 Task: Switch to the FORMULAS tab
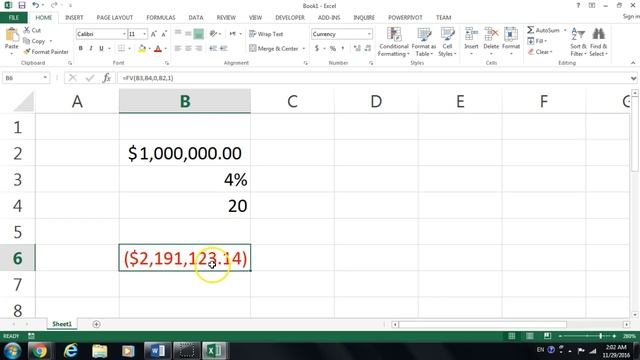tap(161, 18)
